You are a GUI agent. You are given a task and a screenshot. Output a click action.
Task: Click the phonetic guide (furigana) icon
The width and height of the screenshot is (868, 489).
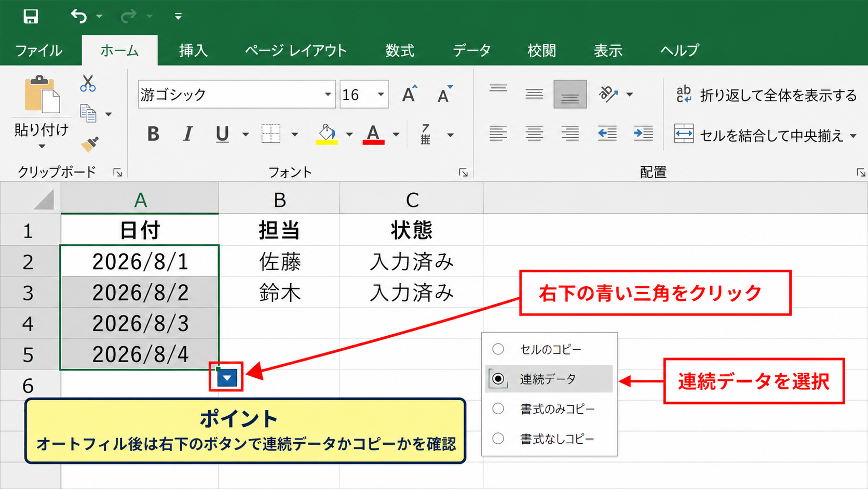(x=426, y=134)
